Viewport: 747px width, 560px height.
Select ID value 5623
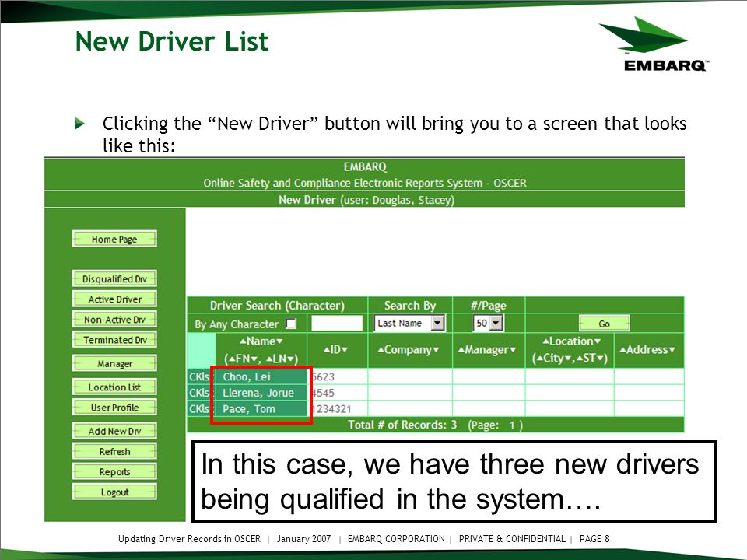click(x=324, y=376)
